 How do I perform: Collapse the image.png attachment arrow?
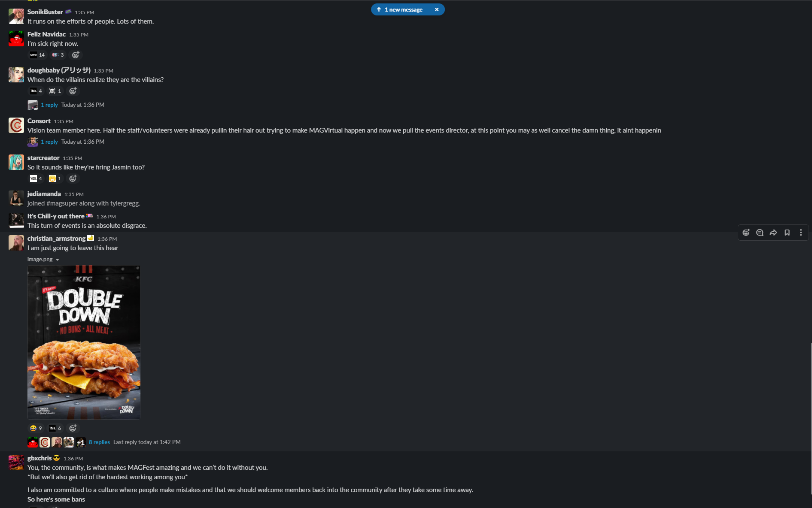tap(58, 260)
